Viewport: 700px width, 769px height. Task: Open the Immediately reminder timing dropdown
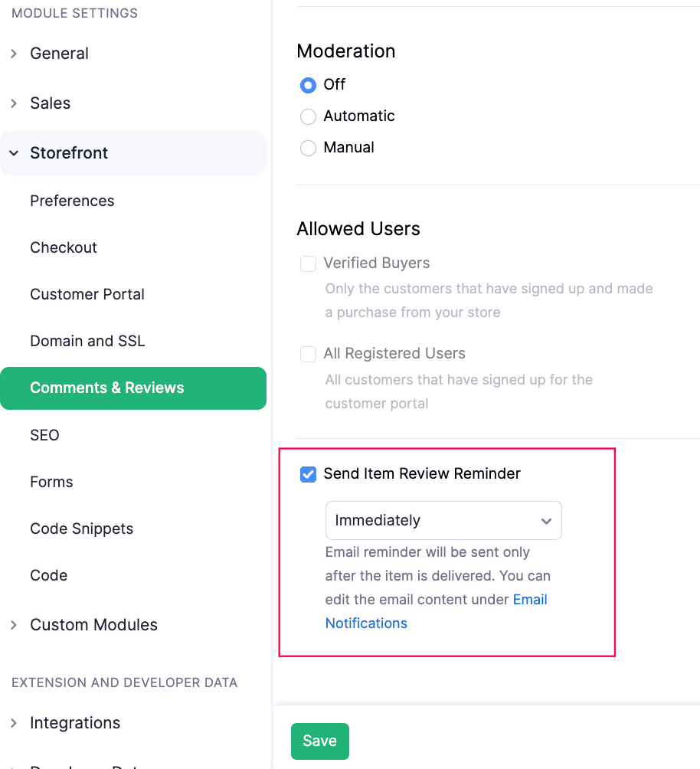point(443,521)
